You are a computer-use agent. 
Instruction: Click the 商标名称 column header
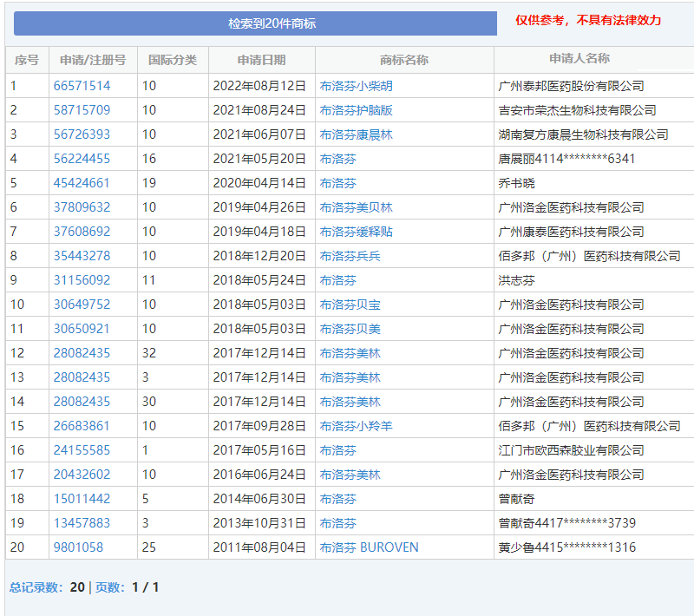coord(404,60)
